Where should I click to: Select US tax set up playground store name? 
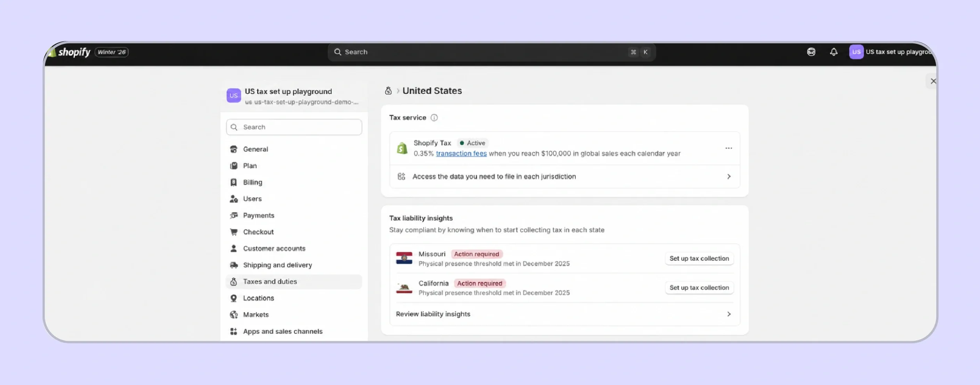[x=288, y=91]
